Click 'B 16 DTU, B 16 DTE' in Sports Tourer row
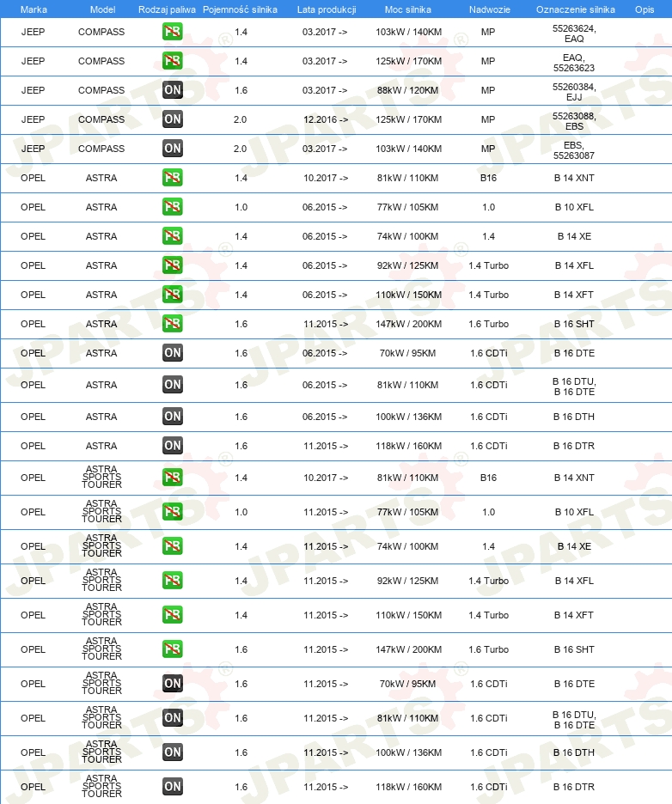This screenshot has width=672, height=804. click(574, 721)
